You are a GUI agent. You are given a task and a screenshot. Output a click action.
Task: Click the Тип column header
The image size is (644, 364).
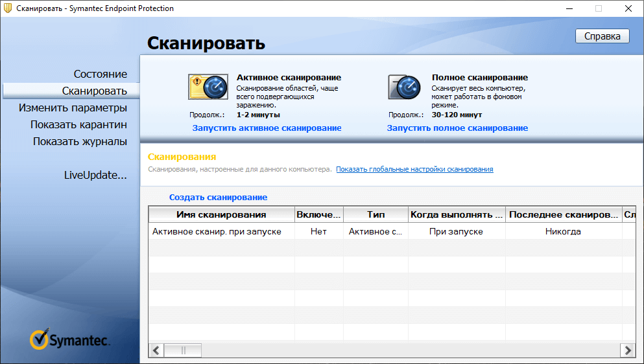(x=376, y=214)
